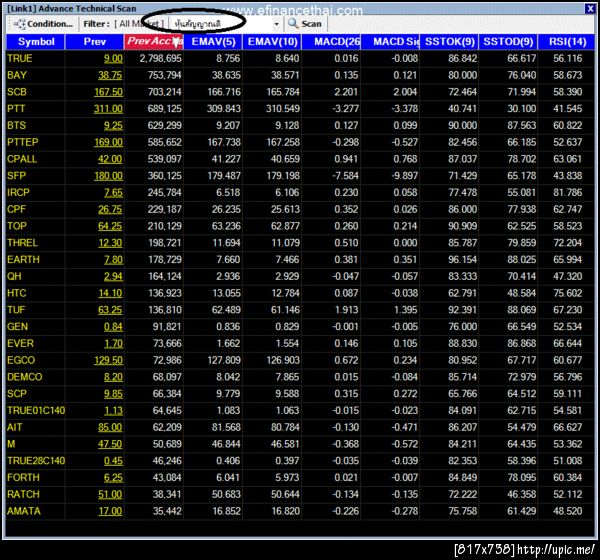Select the THREL symbol
This screenshot has height=560, width=600.
[22, 243]
